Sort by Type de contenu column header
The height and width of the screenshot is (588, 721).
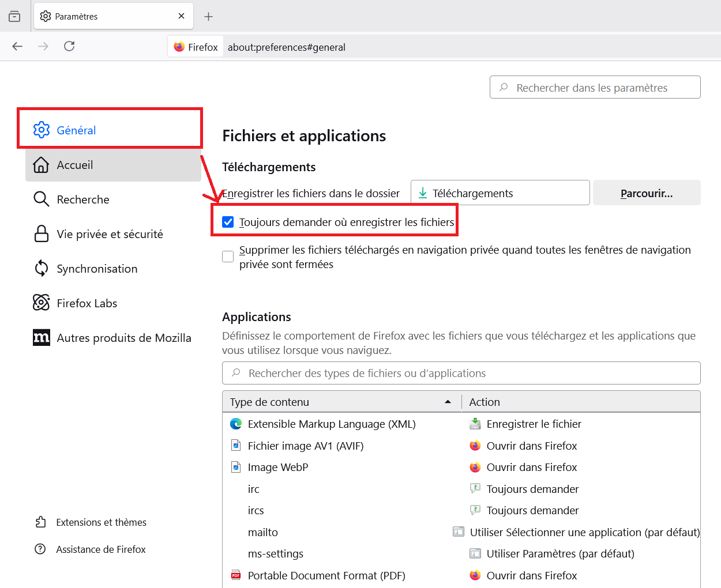(x=340, y=402)
